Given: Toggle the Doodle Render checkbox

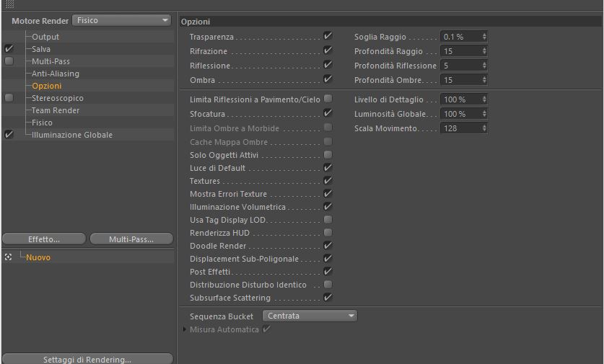Looking at the screenshot, I should tap(328, 246).
